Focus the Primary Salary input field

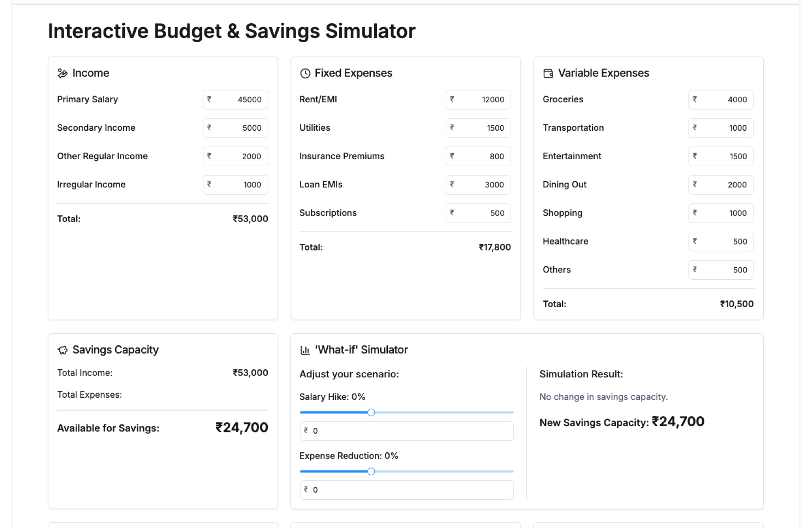tap(240, 99)
